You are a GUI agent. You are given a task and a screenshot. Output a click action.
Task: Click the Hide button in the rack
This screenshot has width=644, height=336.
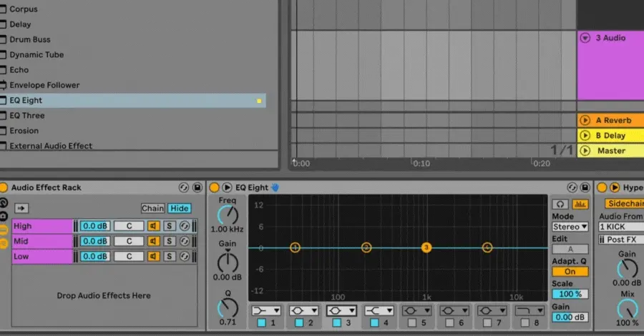[x=180, y=209]
